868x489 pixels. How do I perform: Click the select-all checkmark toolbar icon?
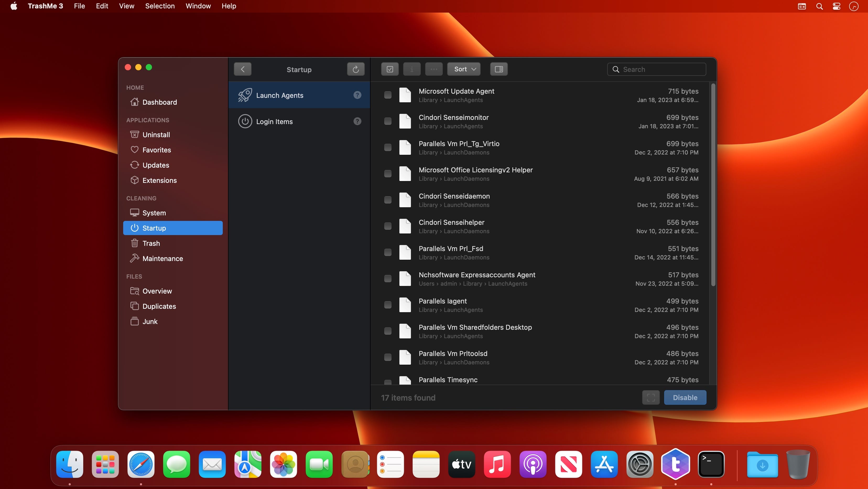(390, 69)
